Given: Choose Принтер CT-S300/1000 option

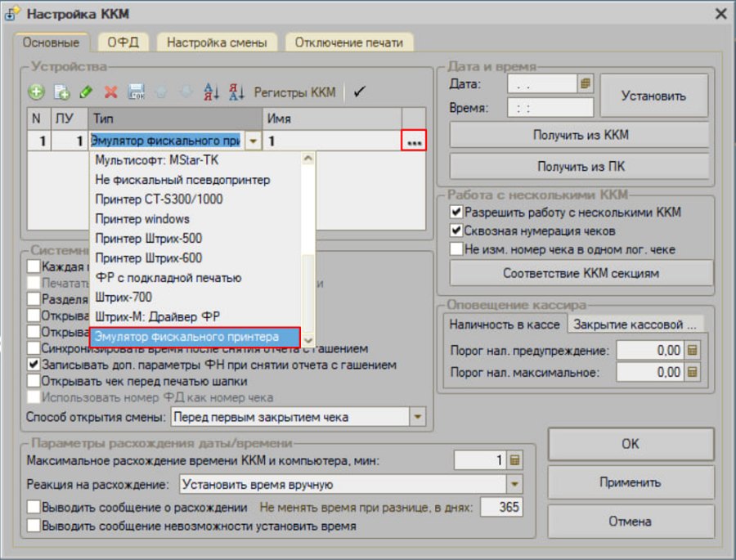Looking at the screenshot, I should click(x=195, y=199).
